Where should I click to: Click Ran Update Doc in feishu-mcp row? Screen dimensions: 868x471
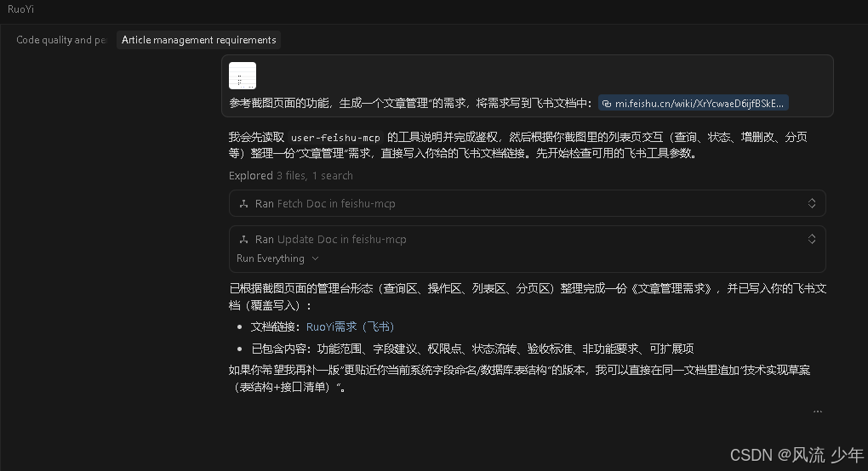pyautogui.click(x=527, y=239)
